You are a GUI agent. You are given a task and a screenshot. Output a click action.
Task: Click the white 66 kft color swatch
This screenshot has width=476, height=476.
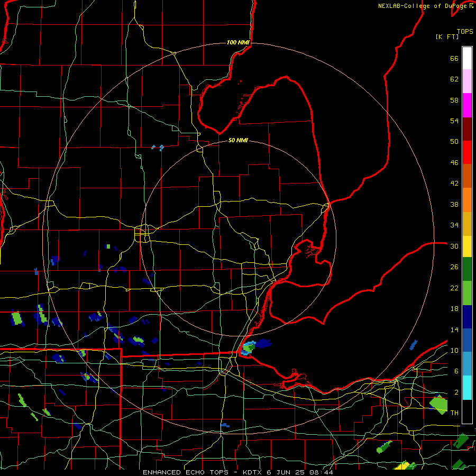tap(467, 58)
